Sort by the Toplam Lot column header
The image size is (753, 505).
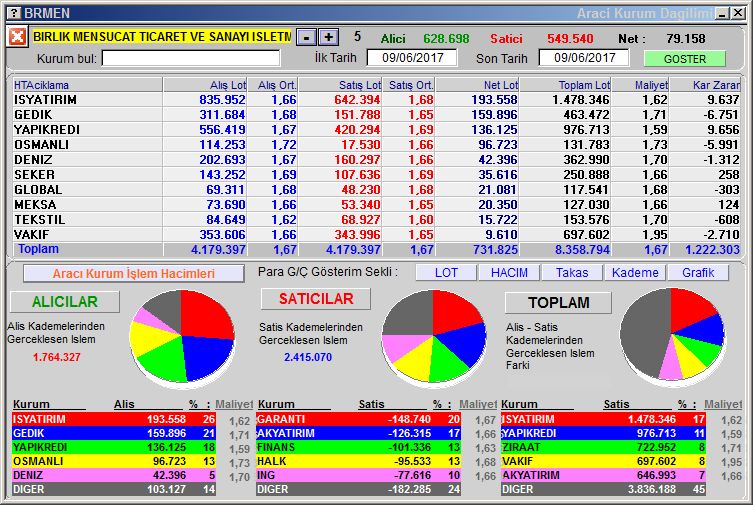point(566,85)
